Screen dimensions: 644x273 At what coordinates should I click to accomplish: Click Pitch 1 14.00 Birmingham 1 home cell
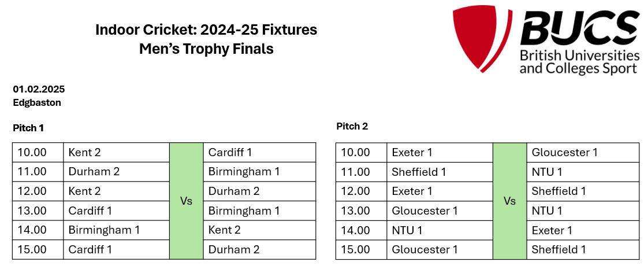(x=117, y=230)
